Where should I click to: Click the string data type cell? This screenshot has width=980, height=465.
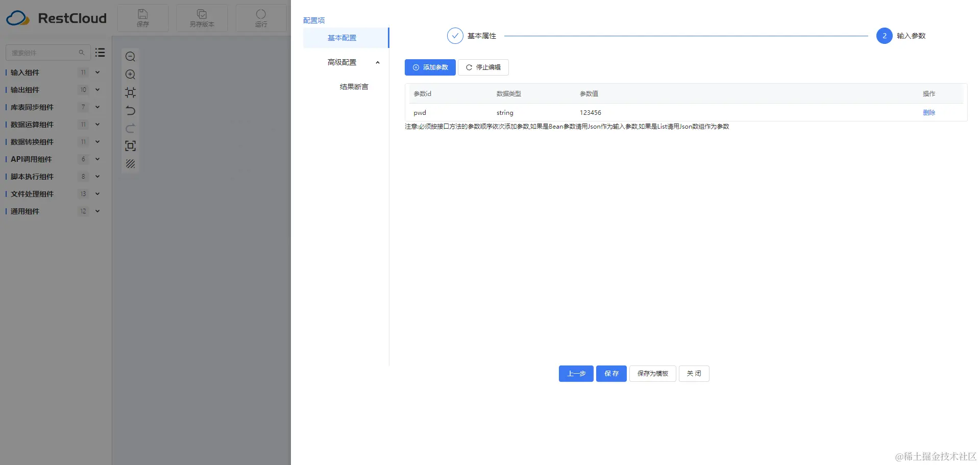tap(505, 113)
